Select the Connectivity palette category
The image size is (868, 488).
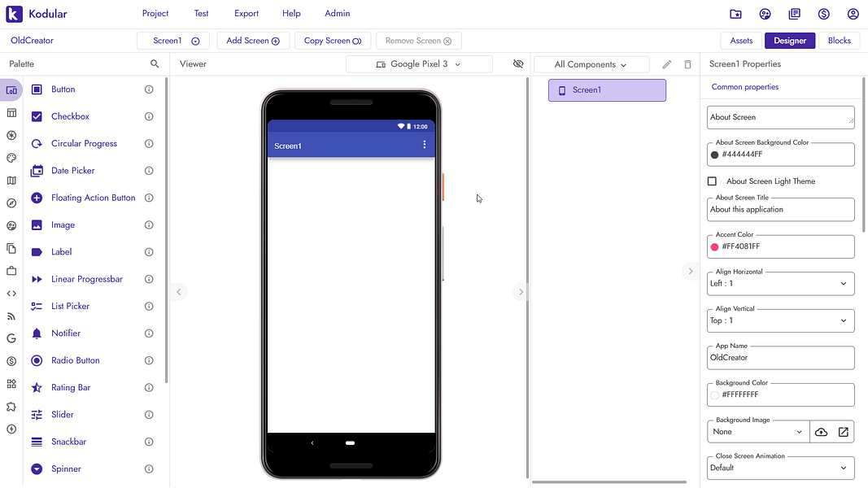10,316
